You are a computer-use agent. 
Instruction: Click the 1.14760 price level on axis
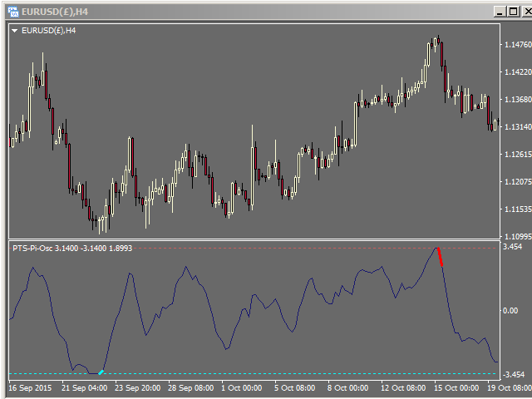click(518, 44)
